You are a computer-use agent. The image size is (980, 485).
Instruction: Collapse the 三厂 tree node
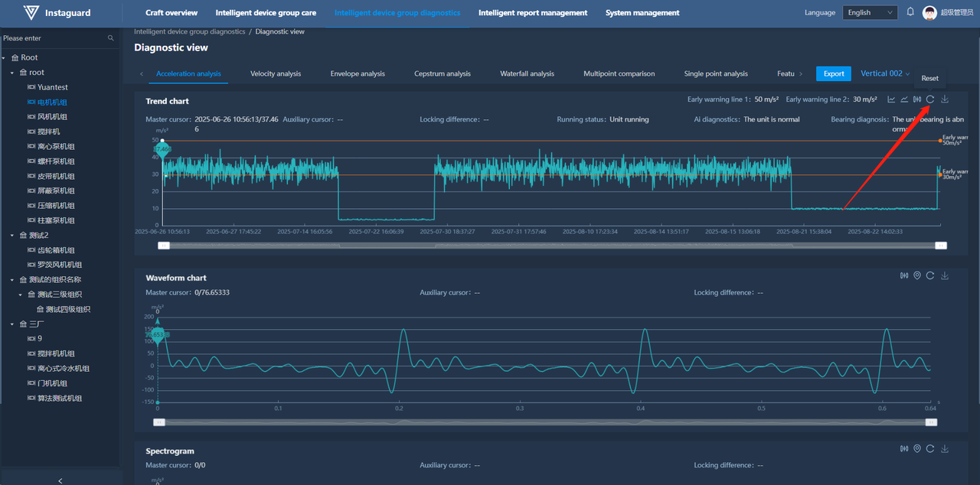click(x=13, y=324)
